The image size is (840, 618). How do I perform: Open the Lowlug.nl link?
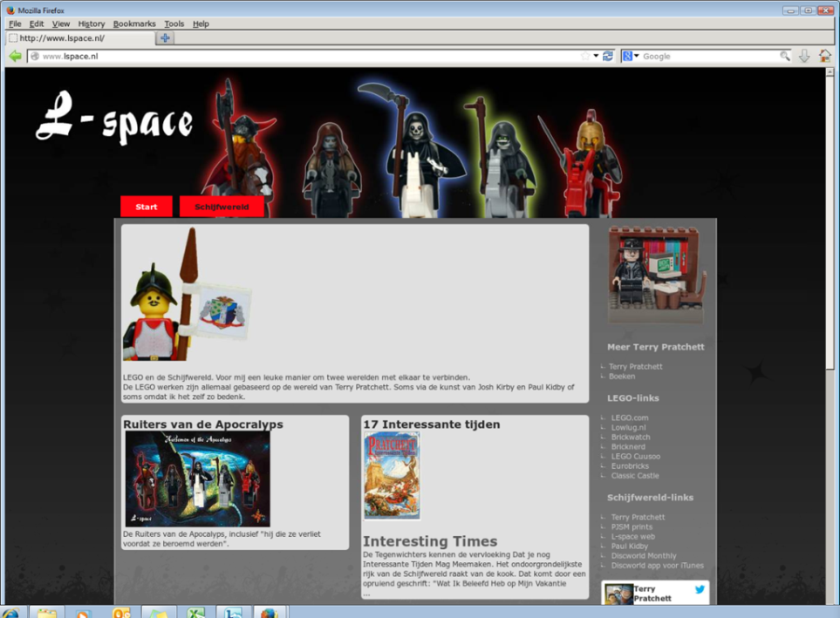pyautogui.click(x=628, y=427)
